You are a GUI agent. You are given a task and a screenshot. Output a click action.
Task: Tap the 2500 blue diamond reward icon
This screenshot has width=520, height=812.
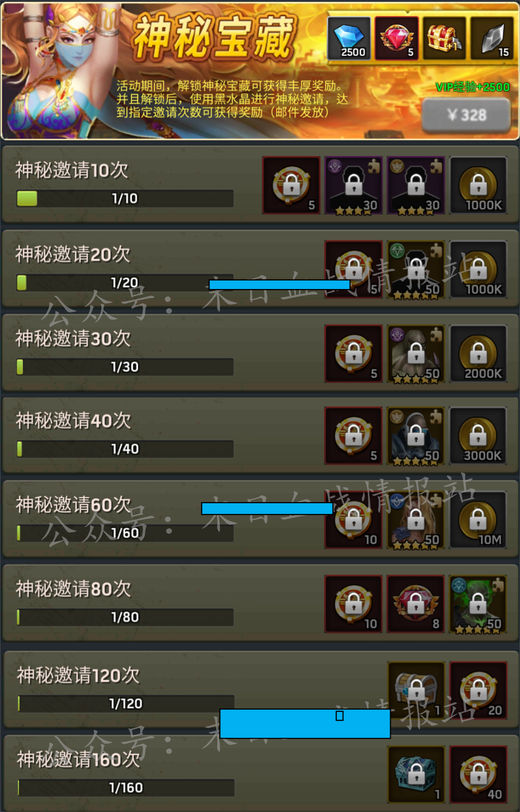point(349,38)
